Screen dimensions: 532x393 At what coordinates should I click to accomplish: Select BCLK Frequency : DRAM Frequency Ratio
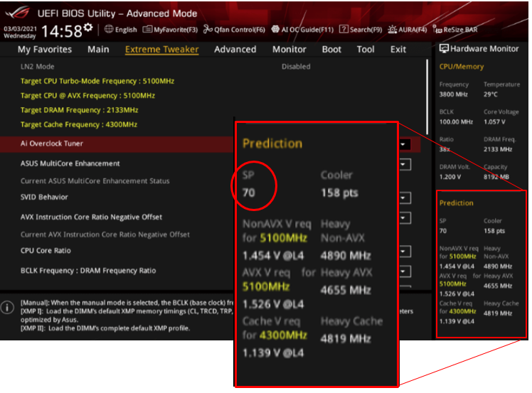[88, 271]
